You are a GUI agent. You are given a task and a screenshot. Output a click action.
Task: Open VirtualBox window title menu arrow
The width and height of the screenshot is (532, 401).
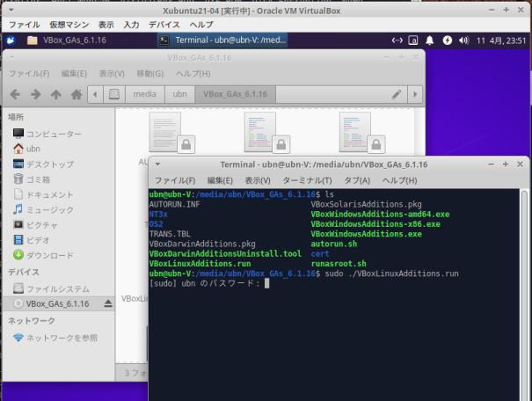[x=11, y=11]
